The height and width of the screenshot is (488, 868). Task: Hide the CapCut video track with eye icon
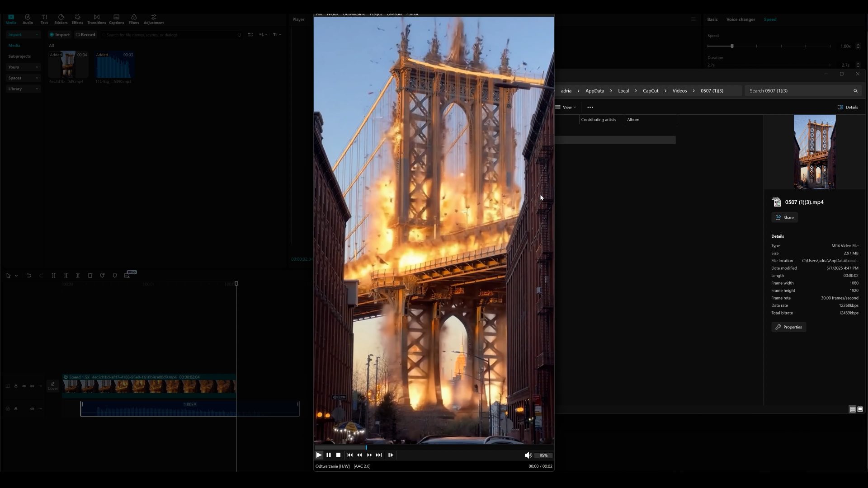coord(24,386)
